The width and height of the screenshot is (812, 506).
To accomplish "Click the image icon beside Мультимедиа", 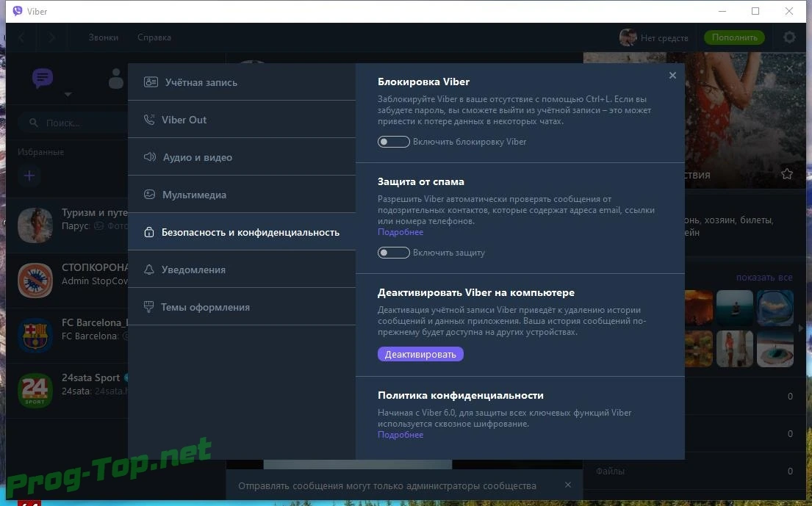I will 149,195.
